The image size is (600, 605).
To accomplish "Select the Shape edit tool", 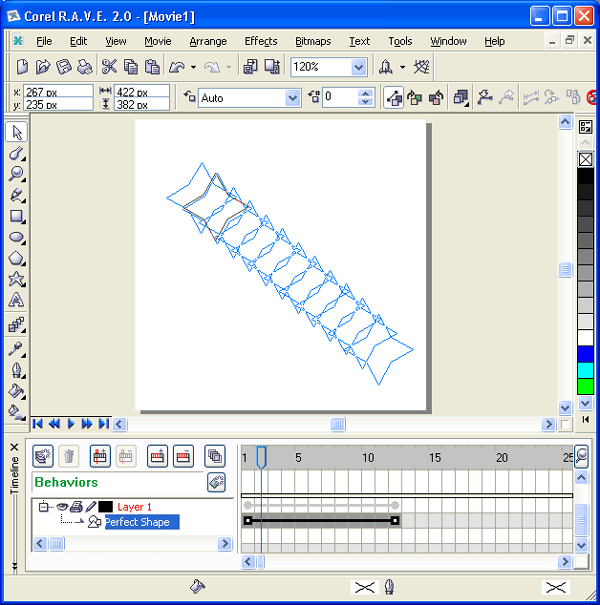I will (17, 153).
